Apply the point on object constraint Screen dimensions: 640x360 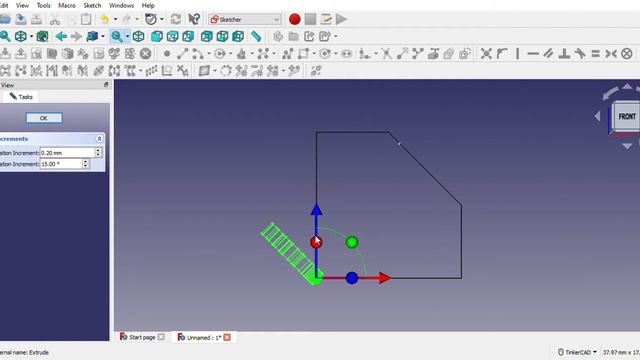click(502, 53)
